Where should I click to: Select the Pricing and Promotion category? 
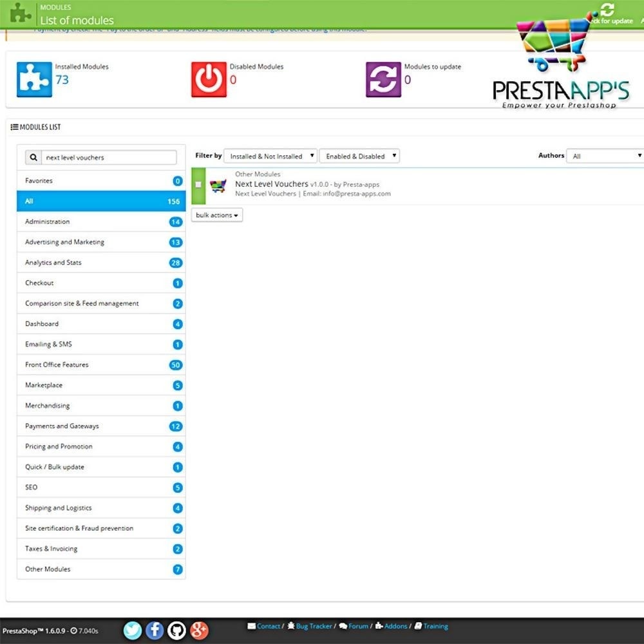tap(101, 446)
